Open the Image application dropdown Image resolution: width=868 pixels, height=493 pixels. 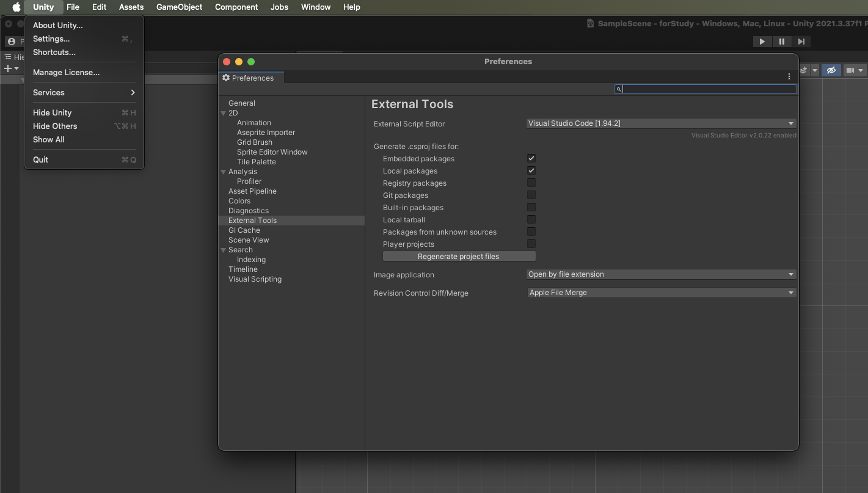662,274
